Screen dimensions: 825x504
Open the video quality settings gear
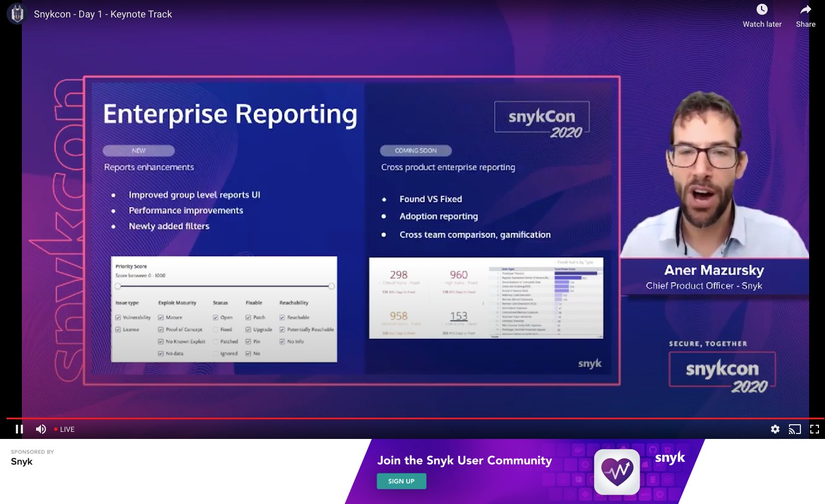pyautogui.click(x=775, y=429)
